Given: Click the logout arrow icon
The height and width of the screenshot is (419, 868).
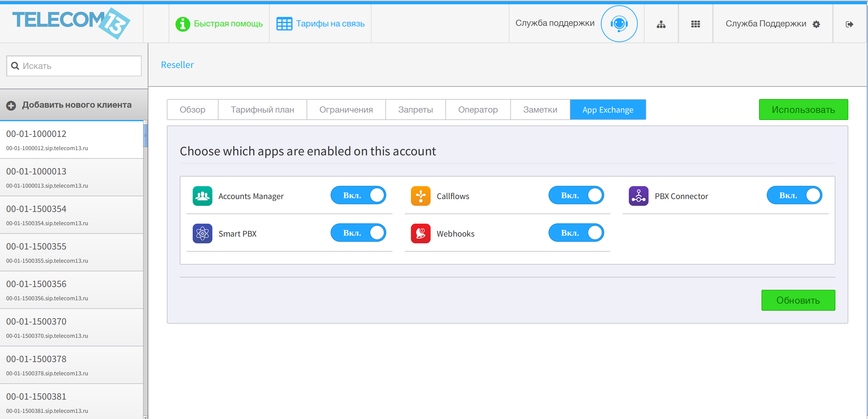Looking at the screenshot, I should [849, 24].
